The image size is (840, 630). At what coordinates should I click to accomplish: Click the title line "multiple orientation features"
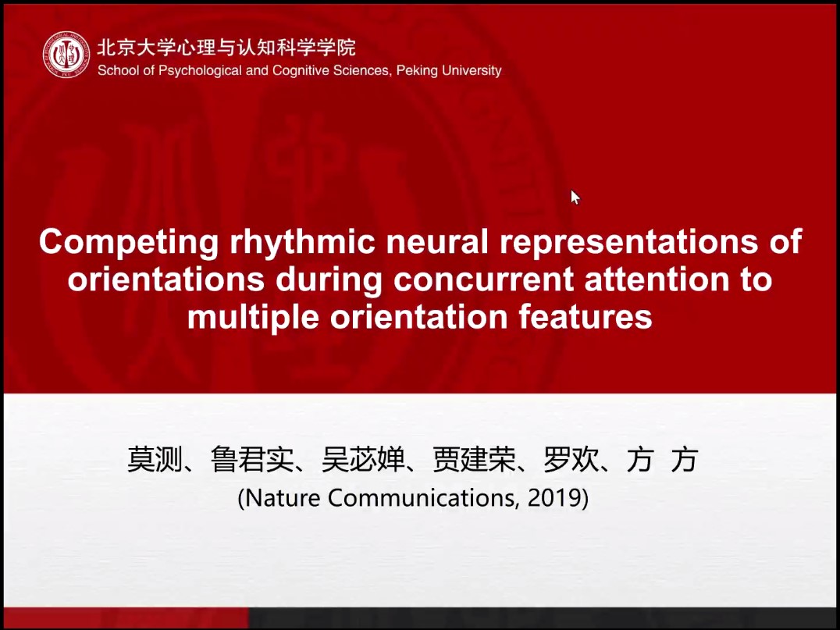419,317
